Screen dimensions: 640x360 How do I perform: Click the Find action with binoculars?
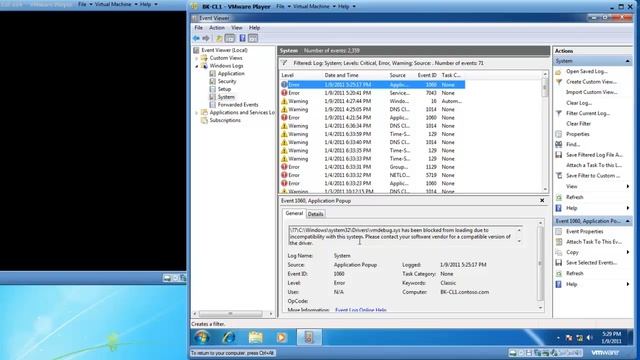point(573,144)
